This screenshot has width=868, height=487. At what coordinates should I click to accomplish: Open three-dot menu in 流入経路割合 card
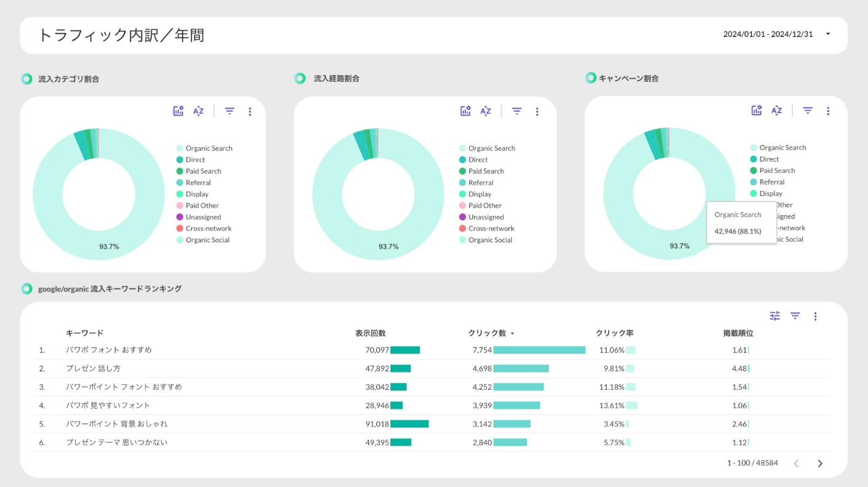(537, 111)
